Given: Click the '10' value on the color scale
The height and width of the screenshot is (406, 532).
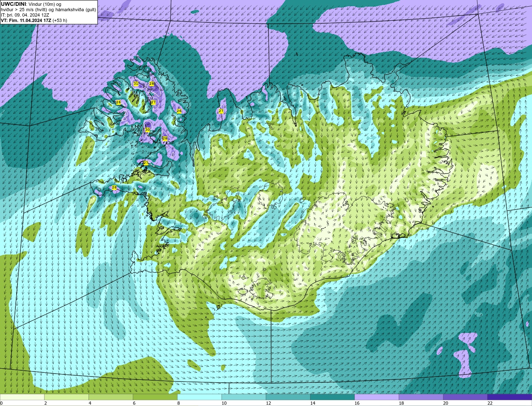Looking at the screenshot, I should tap(224, 403).
